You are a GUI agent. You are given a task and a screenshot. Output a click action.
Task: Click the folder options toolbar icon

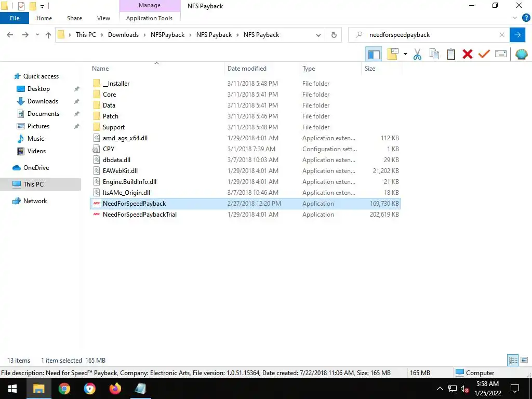393,54
